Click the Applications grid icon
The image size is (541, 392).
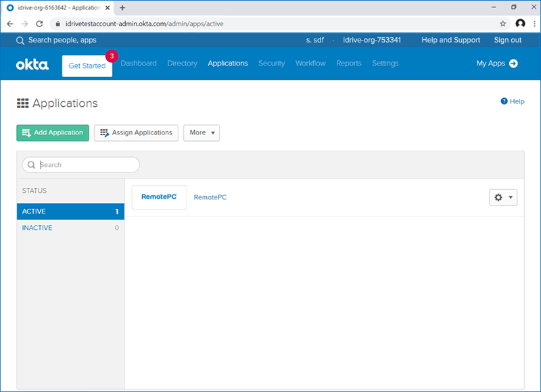(23, 103)
